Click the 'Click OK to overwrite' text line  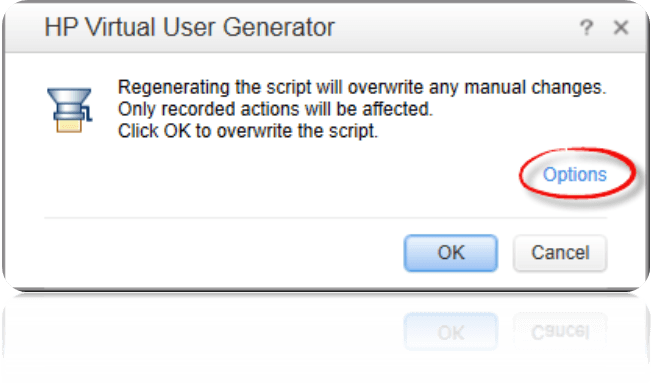(x=248, y=131)
